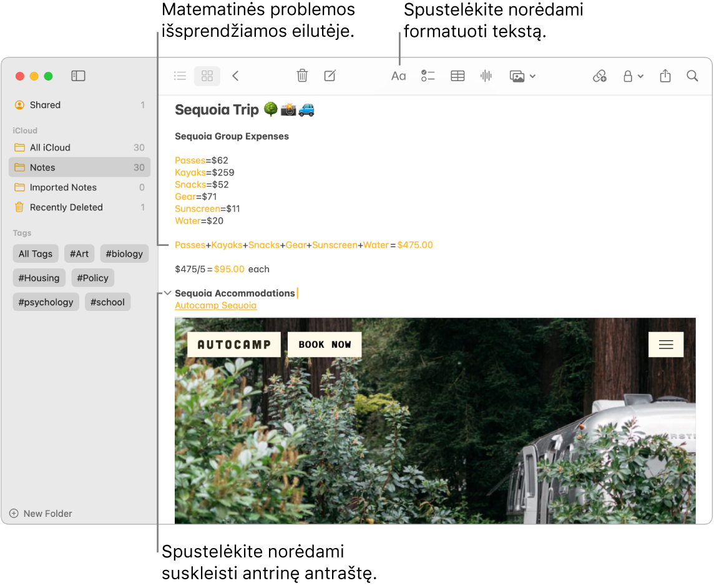Open the Autocamp Sequoia link

click(215, 305)
